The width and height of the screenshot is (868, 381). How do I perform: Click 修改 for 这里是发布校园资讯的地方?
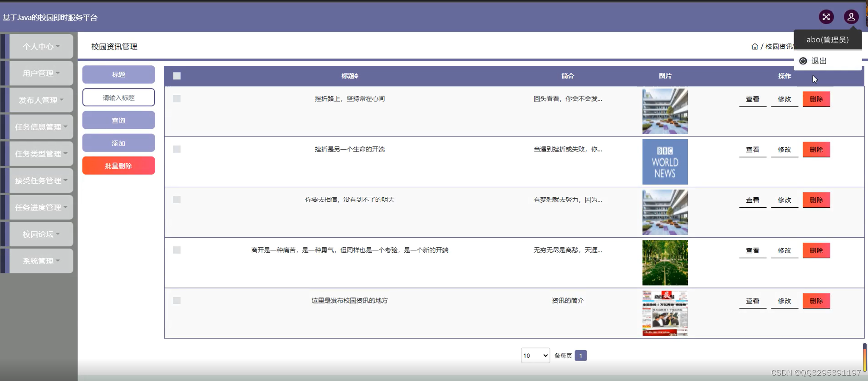pyautogui.click(x=785, y=301)
